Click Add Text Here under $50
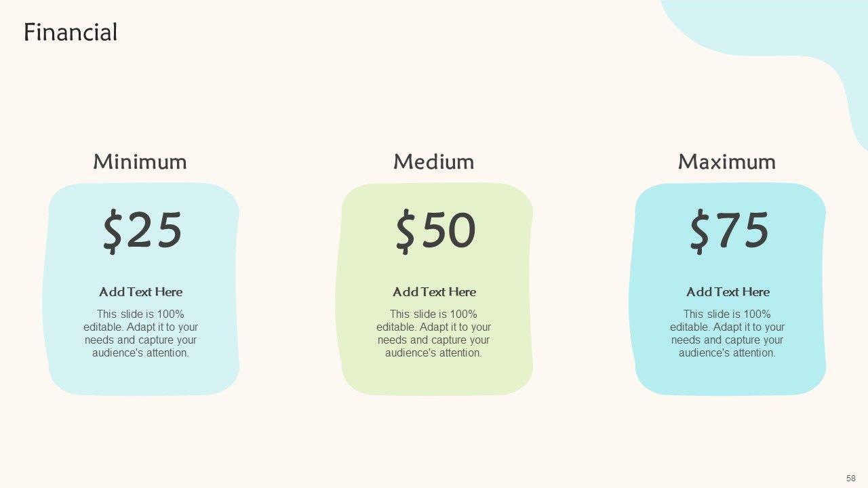Viewport: 868px width, 488px height. [434, 292]
